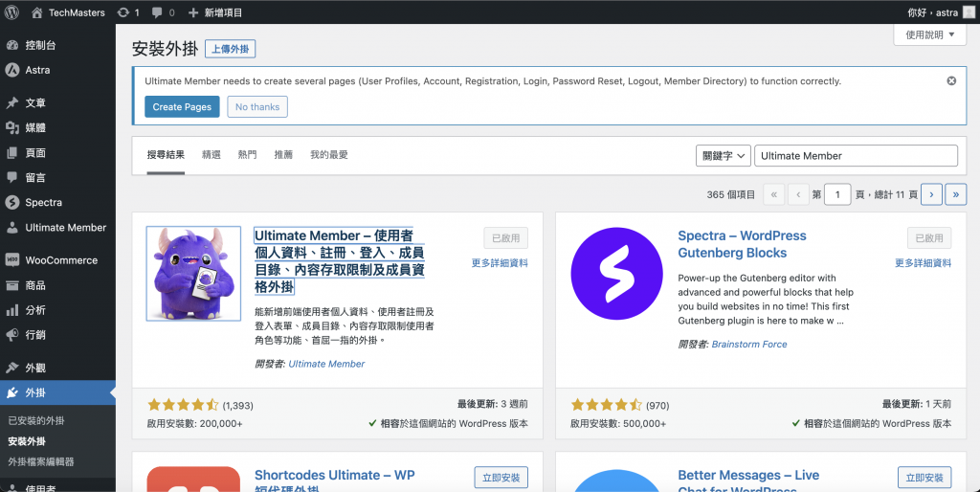Go to the next results page arrow

point(931,194)
